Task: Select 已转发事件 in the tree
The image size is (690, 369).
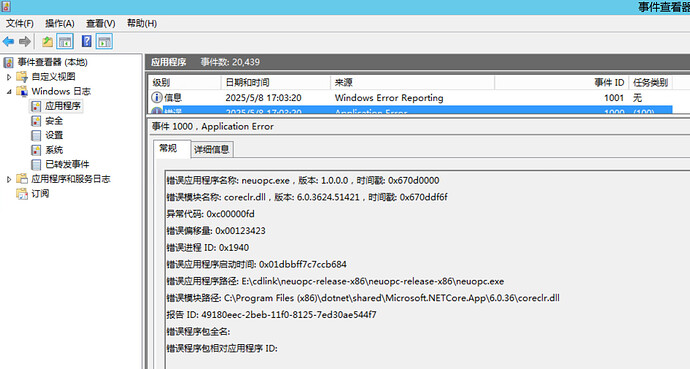Action: click(x=67, y=164)
